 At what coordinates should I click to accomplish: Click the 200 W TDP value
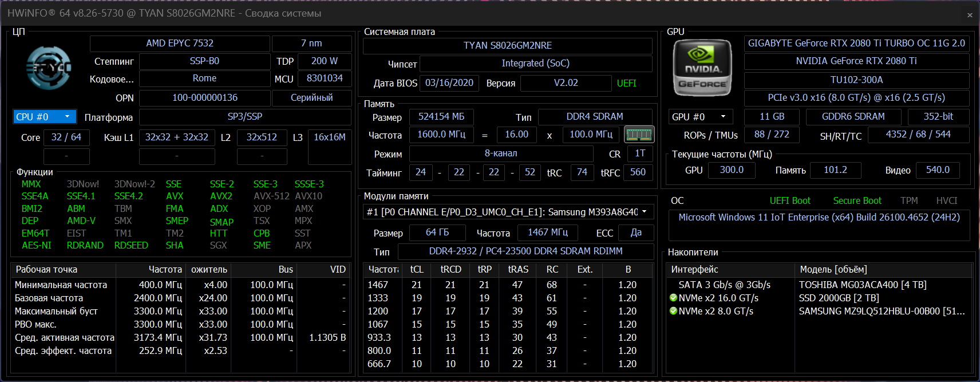point(324,61)
